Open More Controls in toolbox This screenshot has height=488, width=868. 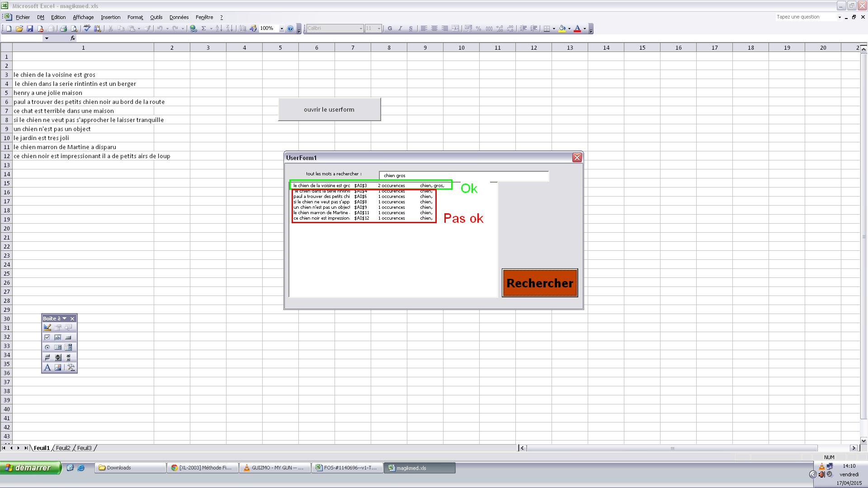point(71,367)
